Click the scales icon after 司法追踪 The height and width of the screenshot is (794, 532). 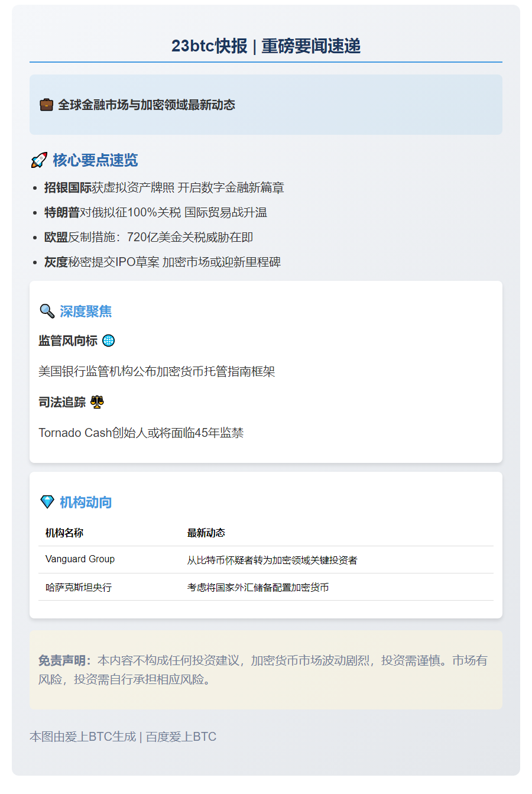point(97,402)
